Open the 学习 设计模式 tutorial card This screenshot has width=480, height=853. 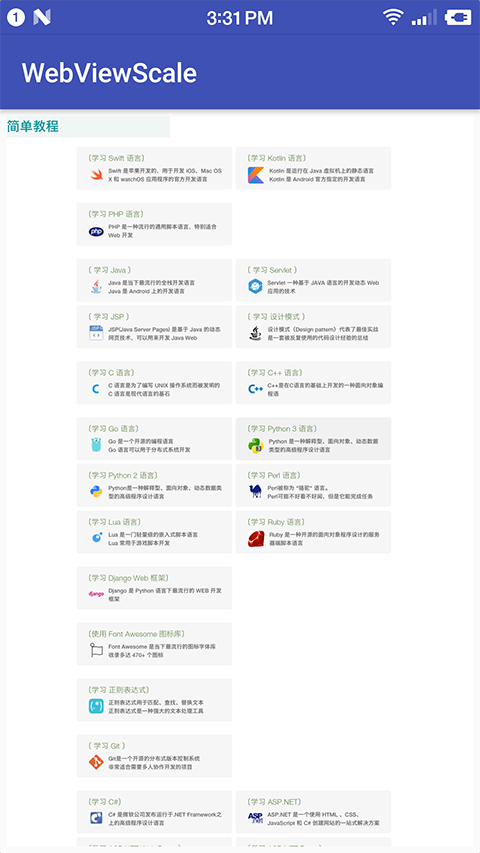click(x=313, y=326)
